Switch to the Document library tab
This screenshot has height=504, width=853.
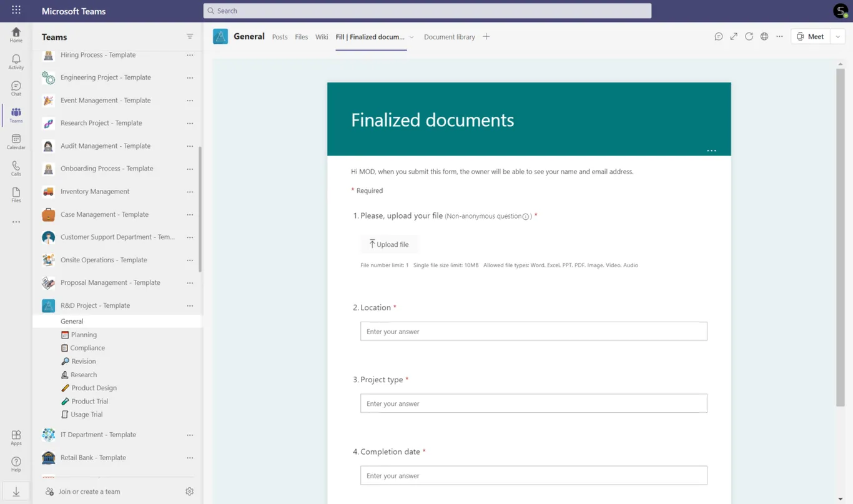pyautogui.click(x=450, y=37)
